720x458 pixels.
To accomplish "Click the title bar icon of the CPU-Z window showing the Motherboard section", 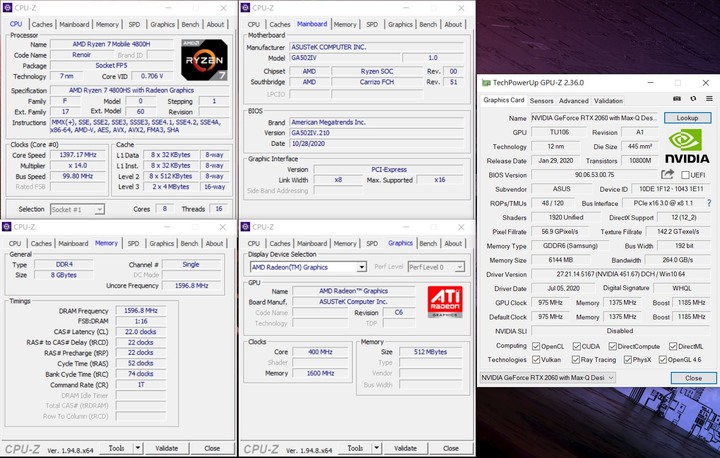I will pyautogui.click(x=245, y=8).
